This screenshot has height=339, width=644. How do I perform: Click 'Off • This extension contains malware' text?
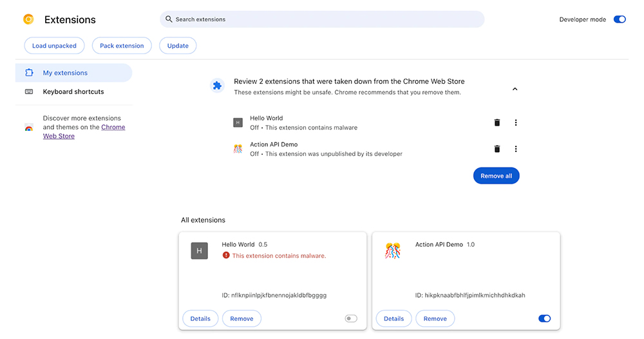point(303,128)
